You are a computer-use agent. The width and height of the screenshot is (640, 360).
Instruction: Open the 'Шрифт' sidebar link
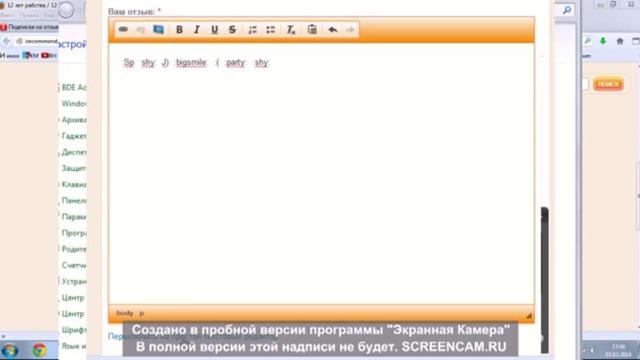(x=74, y=330)
